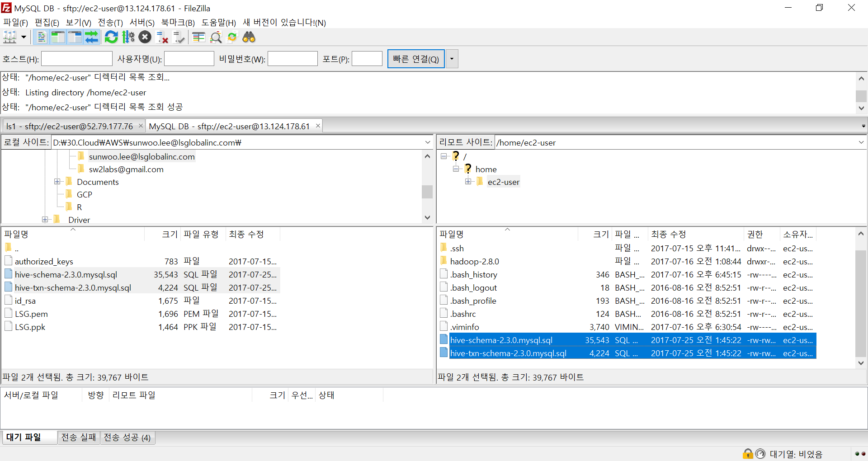Expand the Driver folder in local tree
The width and height of the screenshot is (868, 461).
coord(45,220)
